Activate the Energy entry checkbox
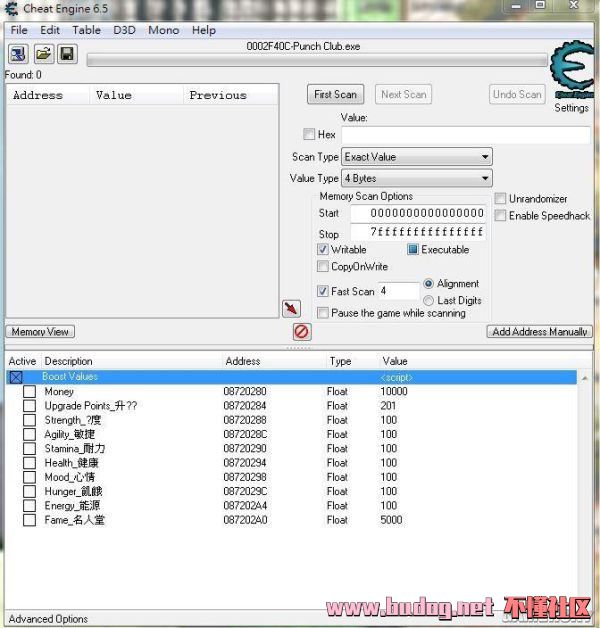The height and width of the screenshot is (628, 600). click(x=29, y=505)
